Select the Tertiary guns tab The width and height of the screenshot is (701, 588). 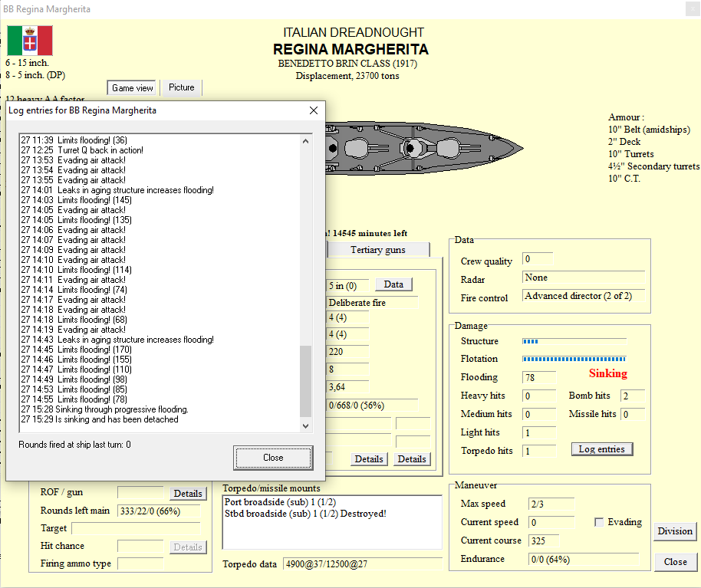[x=378, y=250]
